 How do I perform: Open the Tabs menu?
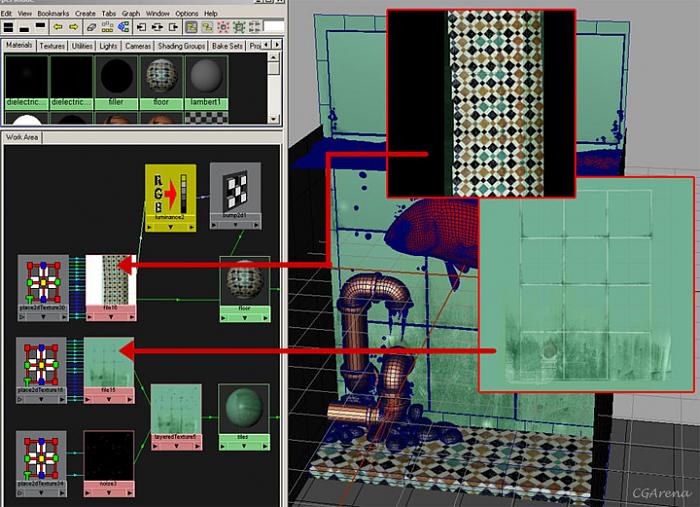(108, 13)
